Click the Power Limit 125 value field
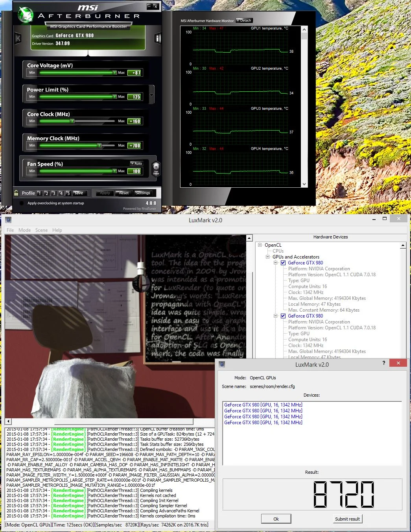 pos(135,97)
